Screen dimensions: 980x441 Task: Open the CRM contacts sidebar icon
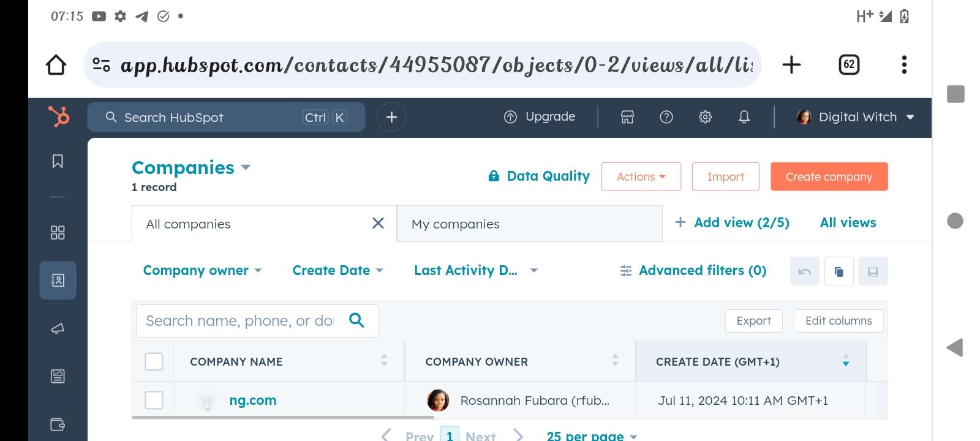58,281
